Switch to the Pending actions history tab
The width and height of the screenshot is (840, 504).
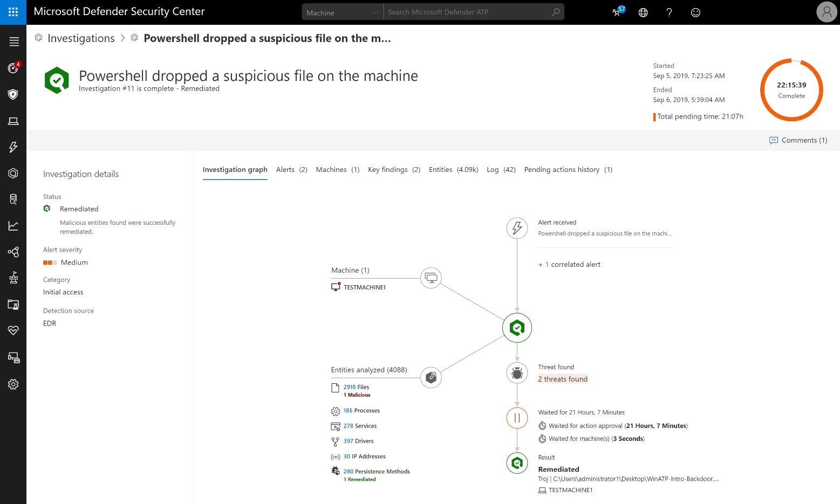568,170
